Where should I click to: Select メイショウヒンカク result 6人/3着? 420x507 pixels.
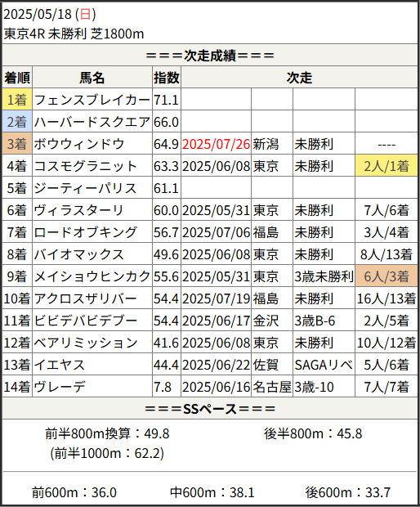[386, 276]
